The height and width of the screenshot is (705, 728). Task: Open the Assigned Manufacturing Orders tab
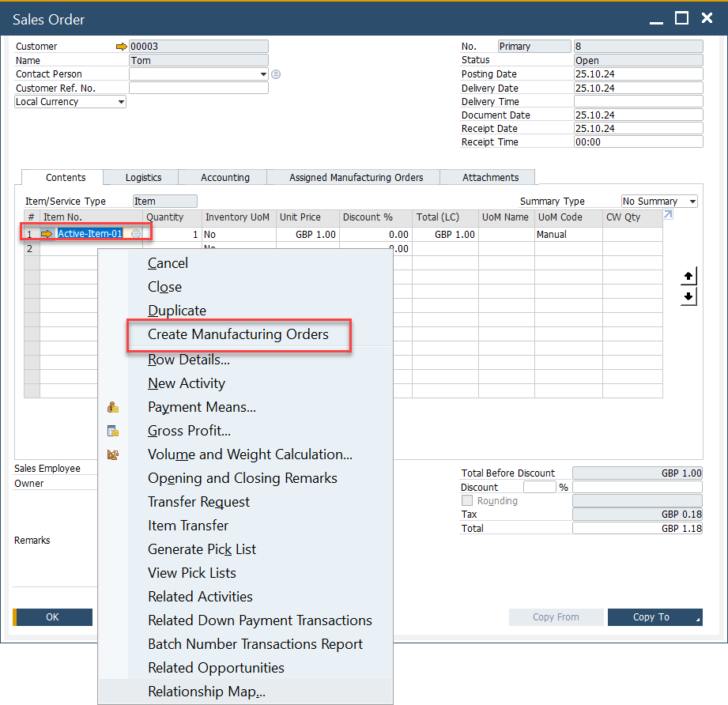[356, 178]
